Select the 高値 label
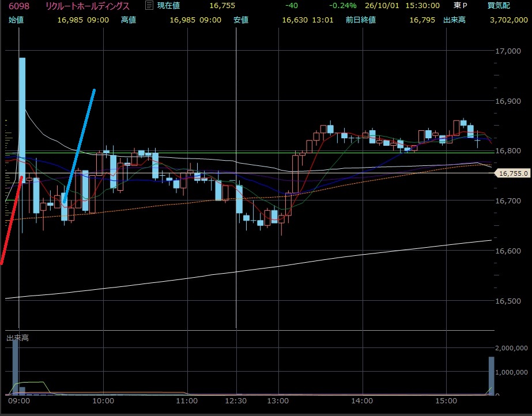Image resolution: width=532 pixels, height=416 pixels. pos(129,20)
